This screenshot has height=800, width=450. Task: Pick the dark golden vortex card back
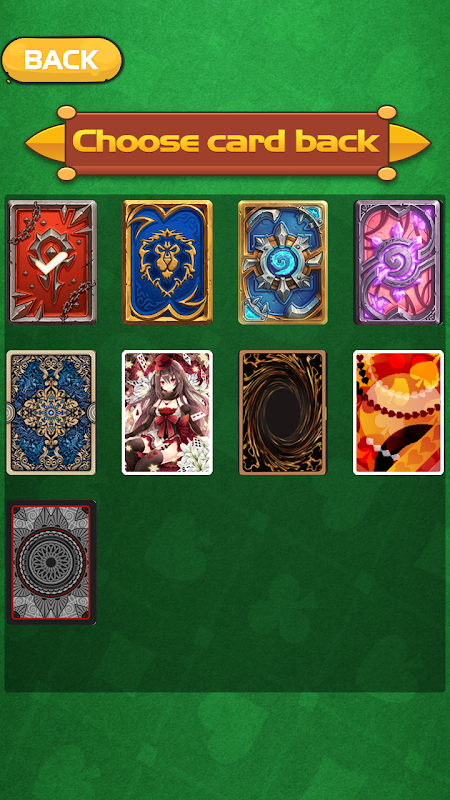point(283,412)
